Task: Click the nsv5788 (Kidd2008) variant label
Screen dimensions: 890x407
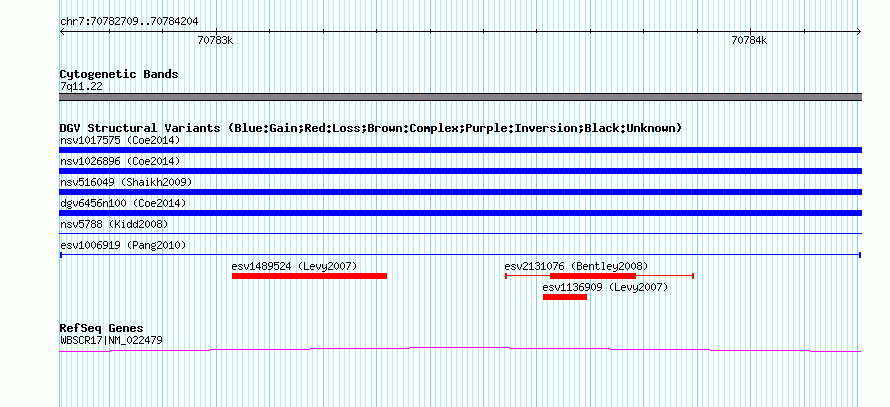Action: (114, 224)
